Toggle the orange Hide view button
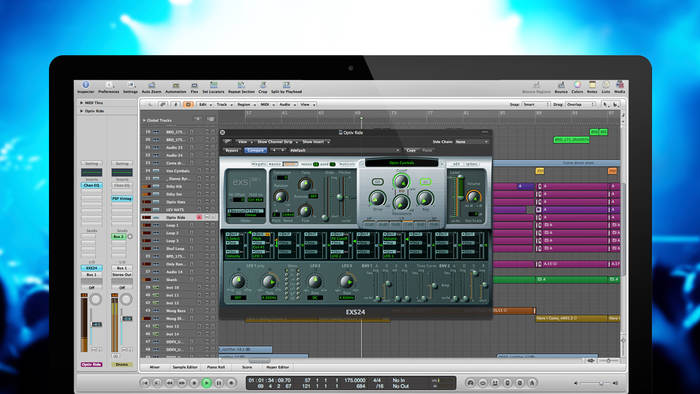Screen dimensions: 700x394 click(x=188, y=104)
